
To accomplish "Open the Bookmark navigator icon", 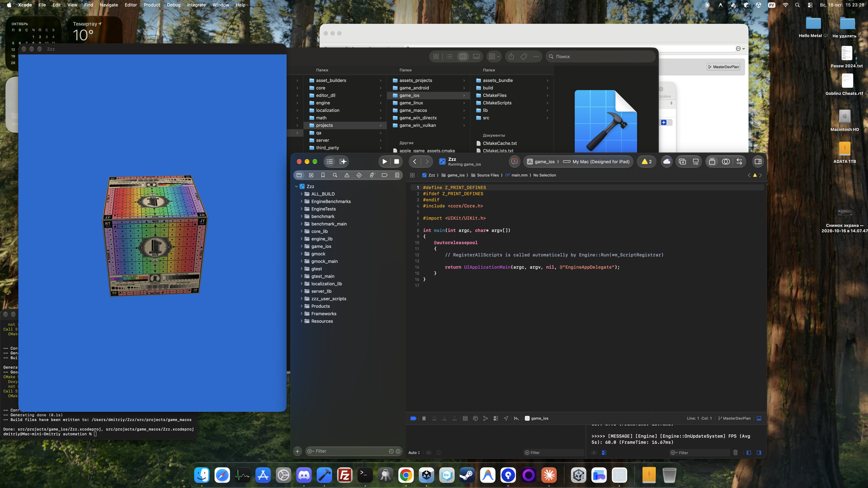I will 323,175.
